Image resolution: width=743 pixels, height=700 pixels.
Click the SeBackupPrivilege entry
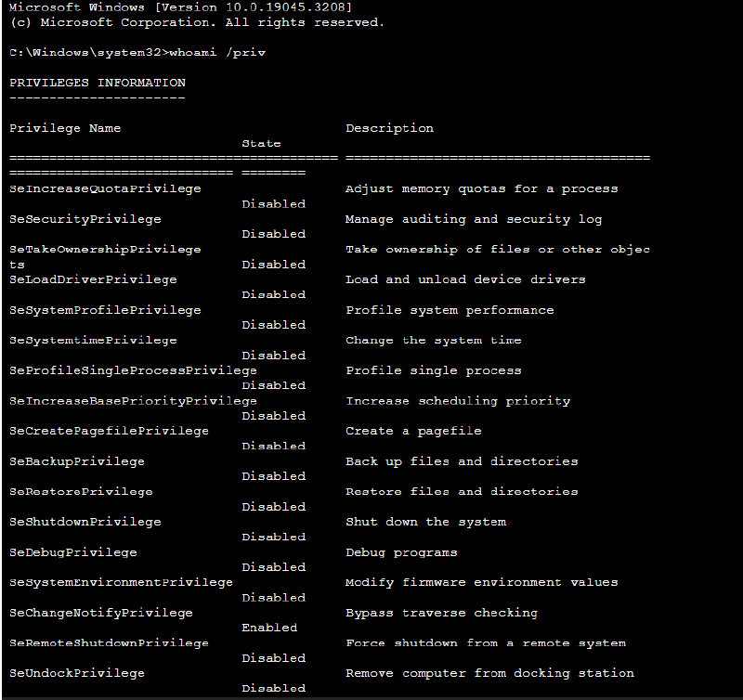[x=77, y=461]
